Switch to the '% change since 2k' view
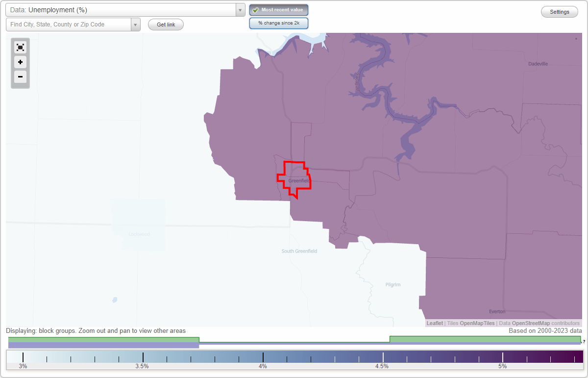Viewport: 588px width, 378px height. click(x=278, y=23)
